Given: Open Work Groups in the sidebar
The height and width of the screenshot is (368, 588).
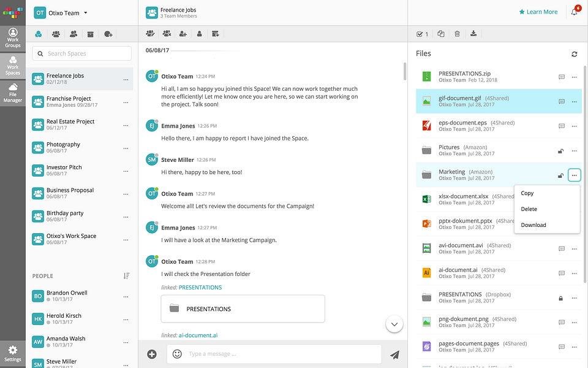Looking at the screenshot, I should pos(13,38).
